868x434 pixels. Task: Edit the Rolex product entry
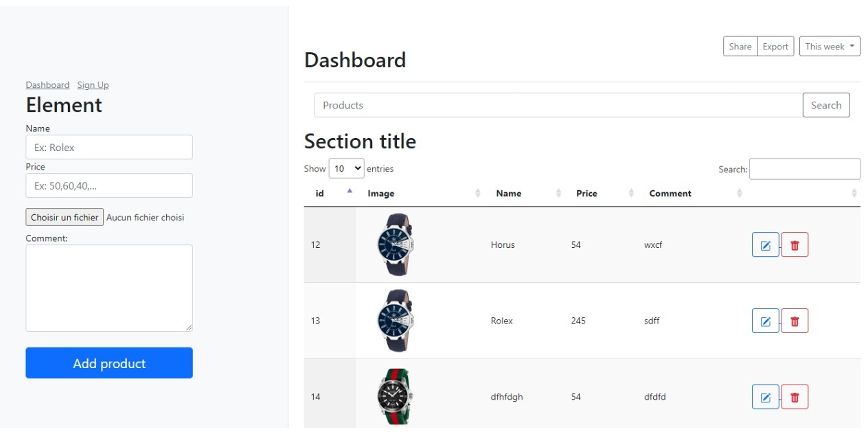tap(765, 321)
